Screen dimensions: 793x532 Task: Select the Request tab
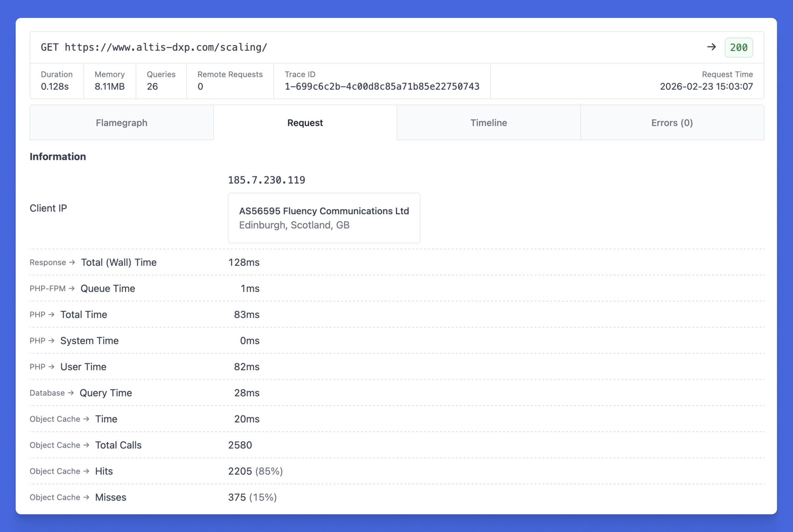point(305,123)
